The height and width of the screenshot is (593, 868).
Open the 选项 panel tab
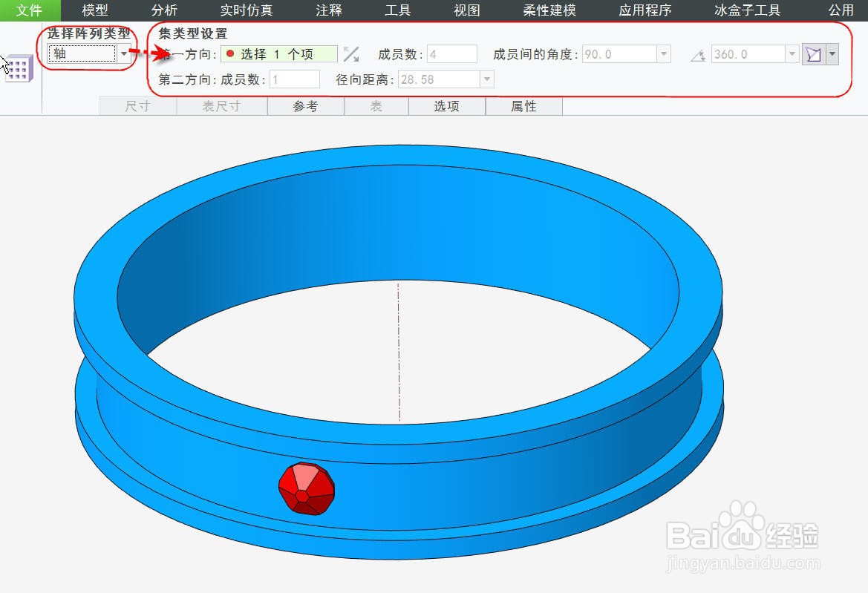[x=447, y=106]
